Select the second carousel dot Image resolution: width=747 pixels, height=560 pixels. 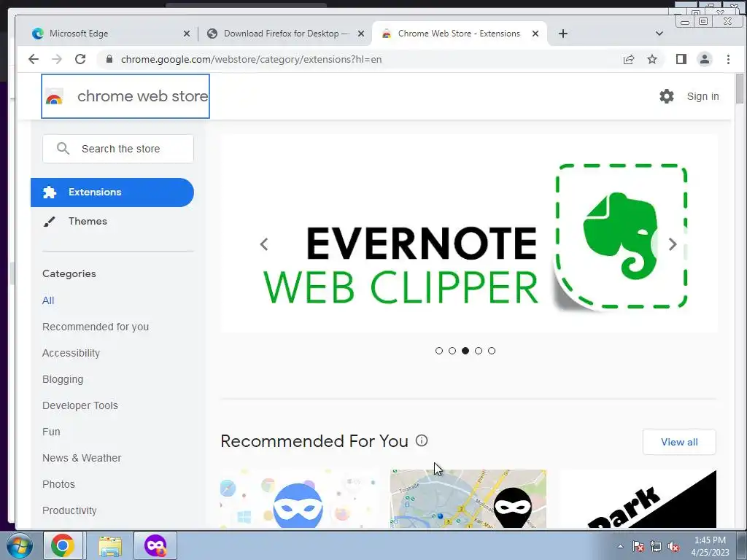[x=452, y=351]
